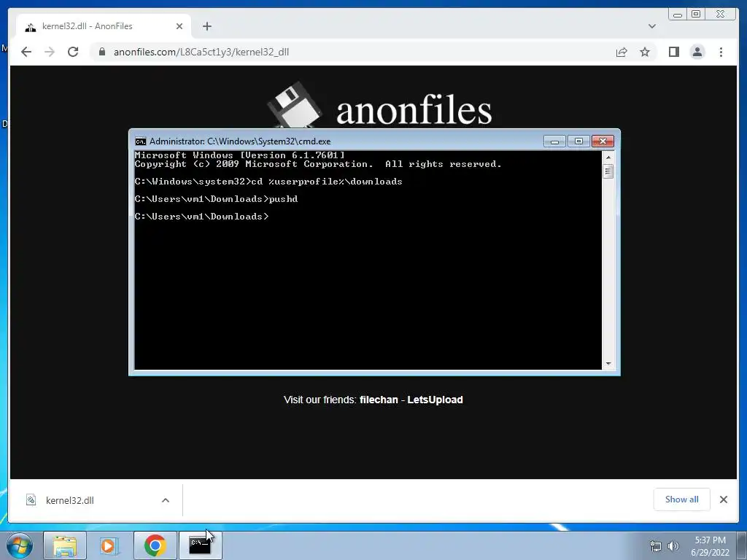Screen dimensions: 747x560
Task: Click the anonfiles title text
Action: click(414, 110)
